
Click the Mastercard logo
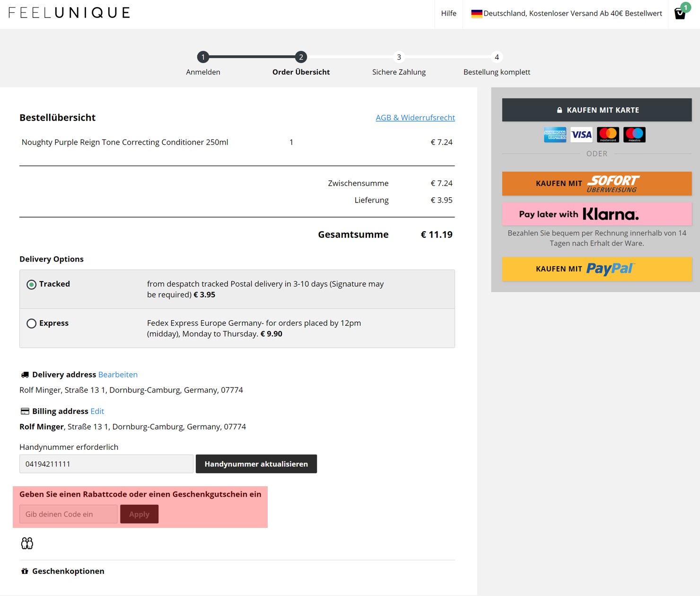pyautogui.click(x=608, y=135)
